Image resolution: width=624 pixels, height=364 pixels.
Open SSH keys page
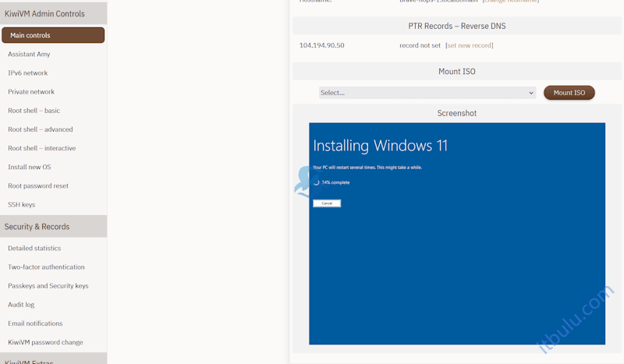(22, 204)
